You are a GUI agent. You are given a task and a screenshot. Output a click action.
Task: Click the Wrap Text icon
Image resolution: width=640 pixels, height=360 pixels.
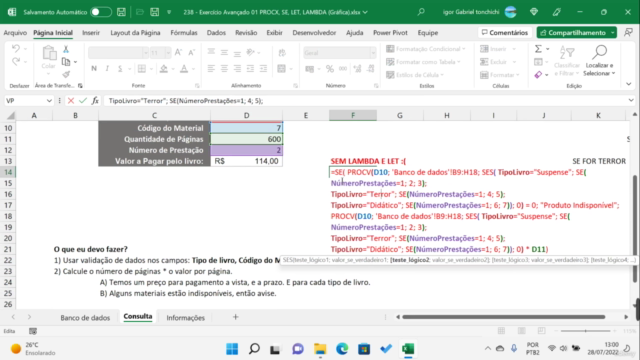pos(282,52)
